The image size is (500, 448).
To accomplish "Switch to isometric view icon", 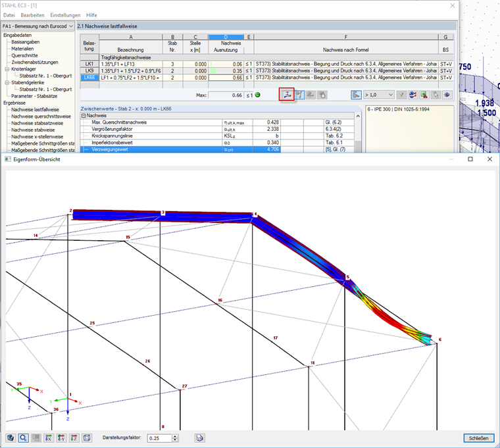I will tap(87, 437).
